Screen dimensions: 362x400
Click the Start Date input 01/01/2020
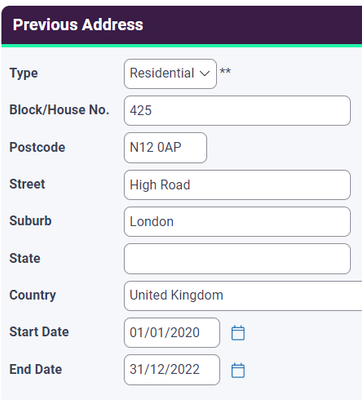(172, 333)
